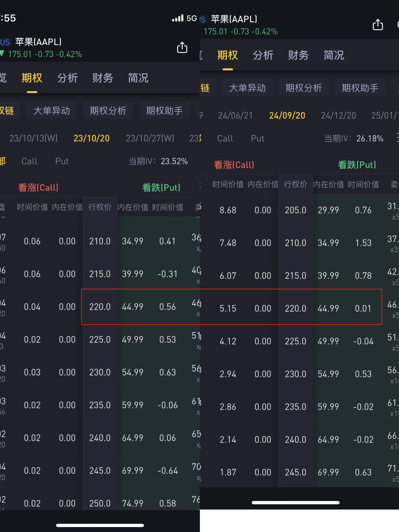Select strike 235.0 in left screenshot

[x=100, y=405]
